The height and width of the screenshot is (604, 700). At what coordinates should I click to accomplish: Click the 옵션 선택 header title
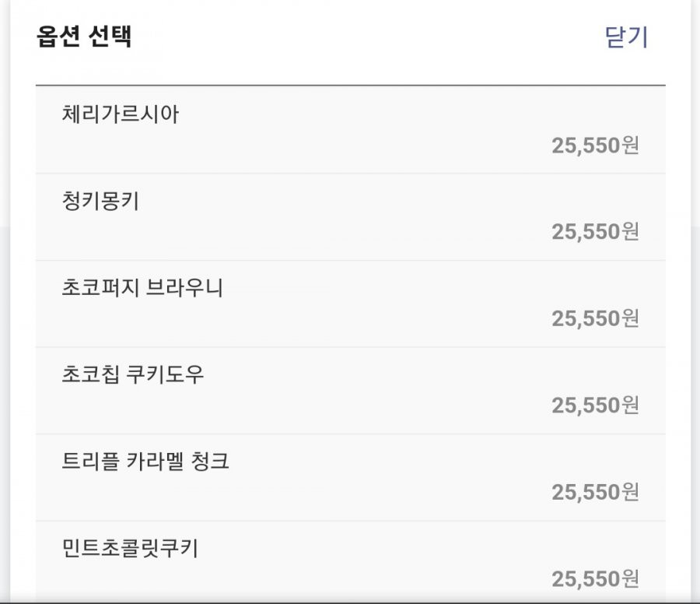pyautogui.click(x=84, y=36)
